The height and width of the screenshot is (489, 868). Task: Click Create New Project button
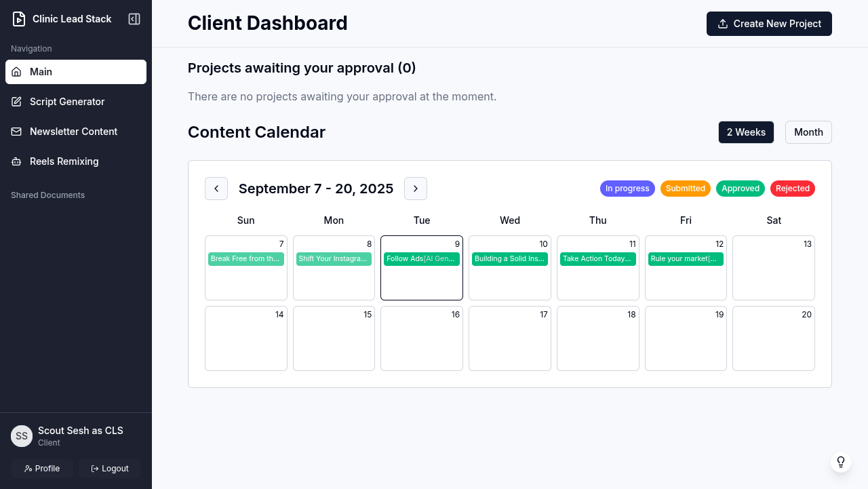(x=769, y=24)
